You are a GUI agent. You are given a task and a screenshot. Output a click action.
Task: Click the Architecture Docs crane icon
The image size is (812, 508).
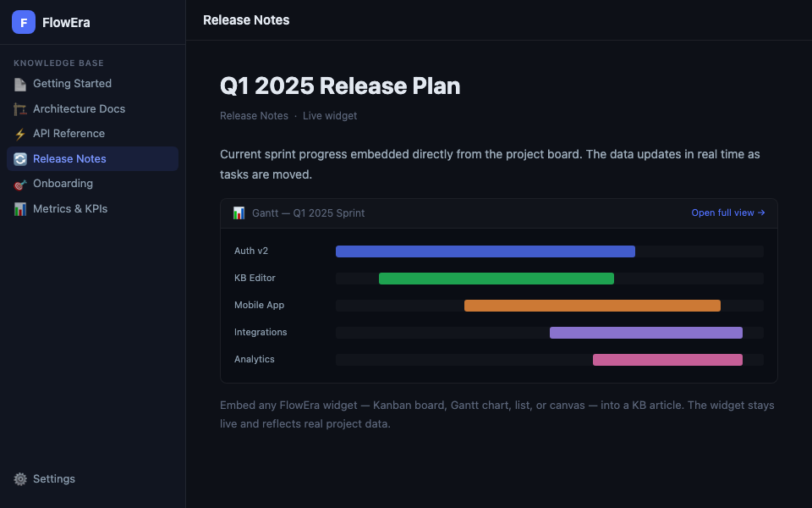click(x=20, y=109)
